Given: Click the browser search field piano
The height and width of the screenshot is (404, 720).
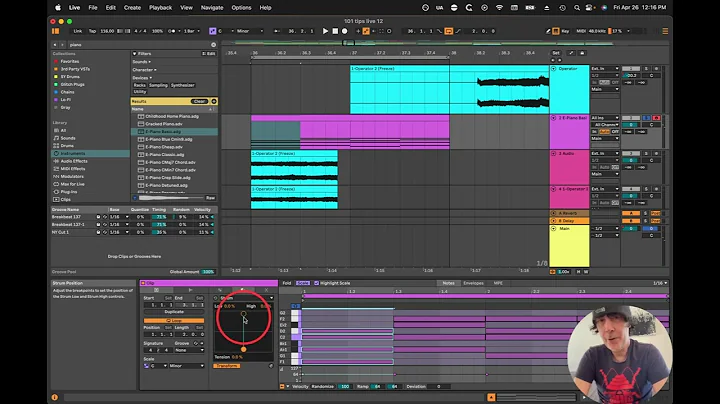Looking at the screenshot, I should coord(138,45).
